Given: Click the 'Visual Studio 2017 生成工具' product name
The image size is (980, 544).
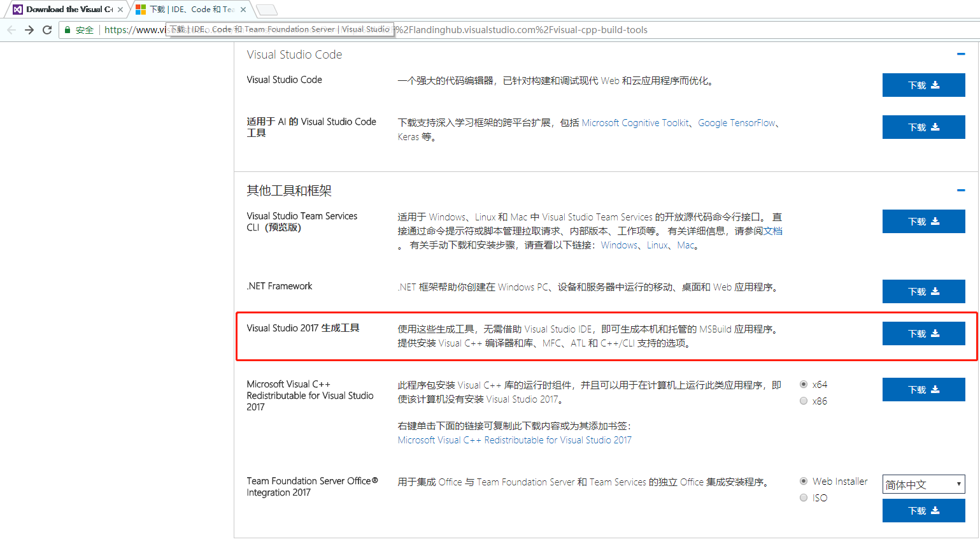Looking at the screenshot, I should (303, 328).
